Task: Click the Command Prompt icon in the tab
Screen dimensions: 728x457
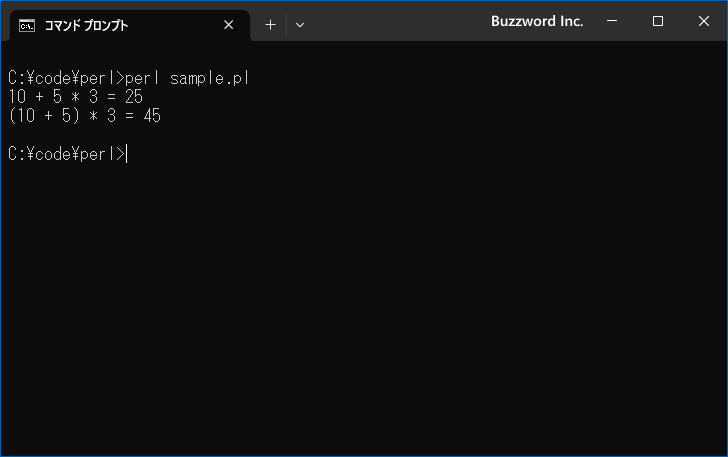Action: coord(27,26)
